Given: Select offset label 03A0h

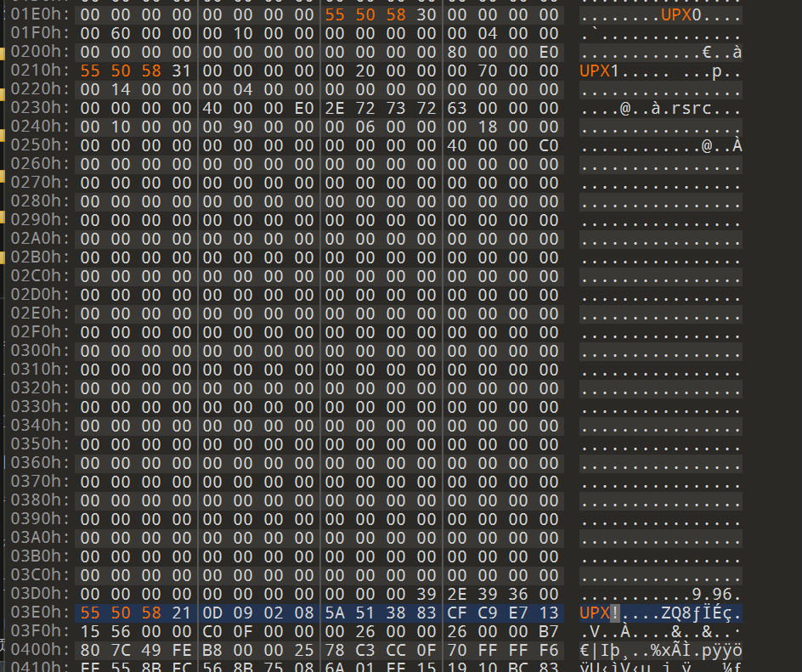Looking at the screenshot, I should 39,538.
